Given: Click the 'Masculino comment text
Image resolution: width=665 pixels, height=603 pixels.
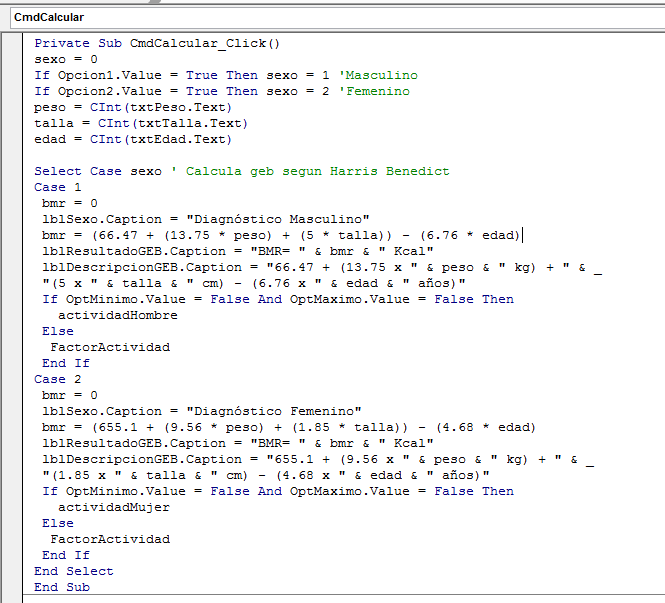Looking at the screenshot, I should click(x=378, y=75).
